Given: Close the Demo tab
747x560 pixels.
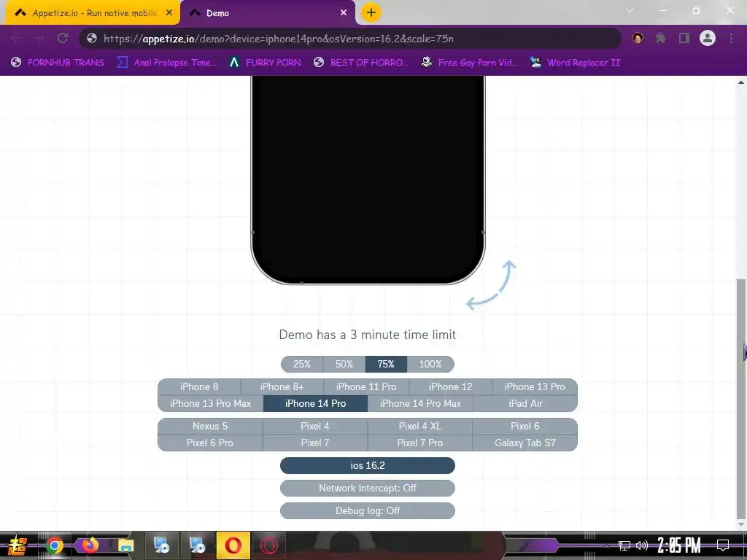Looking at the screenshot, I should coord(344,13).
